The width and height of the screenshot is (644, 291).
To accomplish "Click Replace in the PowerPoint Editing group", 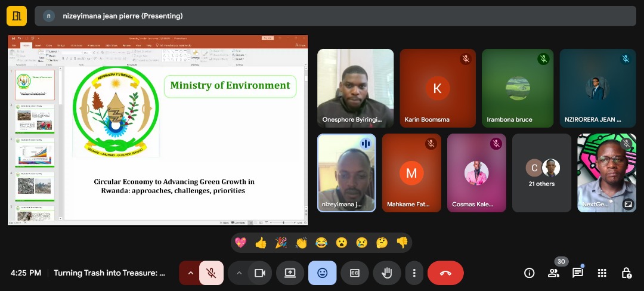I will click(x=240, y=55).
